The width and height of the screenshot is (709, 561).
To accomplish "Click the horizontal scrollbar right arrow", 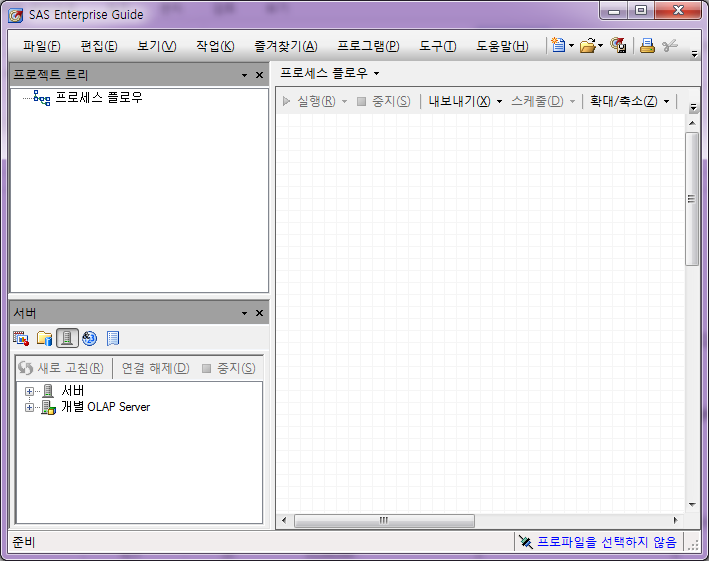I will pyautogui.click(x=676, y=520).
